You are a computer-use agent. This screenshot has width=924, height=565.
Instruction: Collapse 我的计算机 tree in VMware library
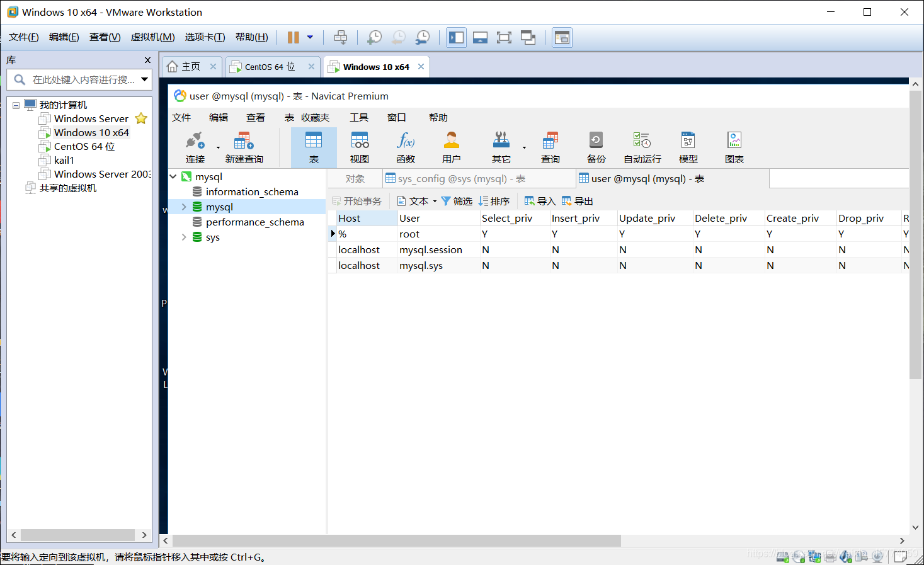click(x=16, y=105)
